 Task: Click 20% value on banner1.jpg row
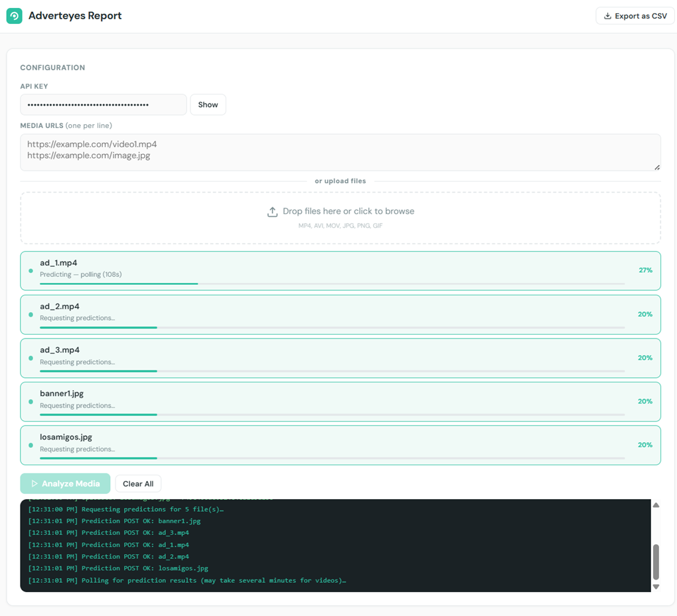coord(645,402)
